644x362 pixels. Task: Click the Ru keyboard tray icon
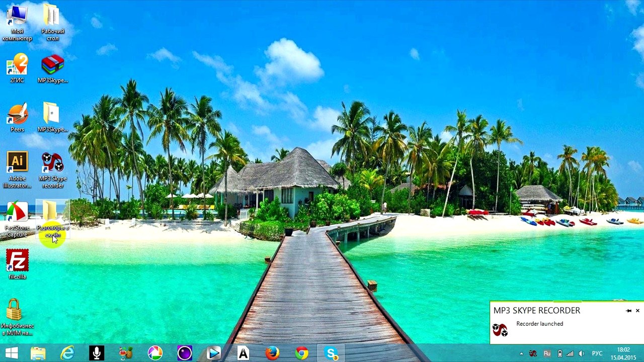[547, 353]
